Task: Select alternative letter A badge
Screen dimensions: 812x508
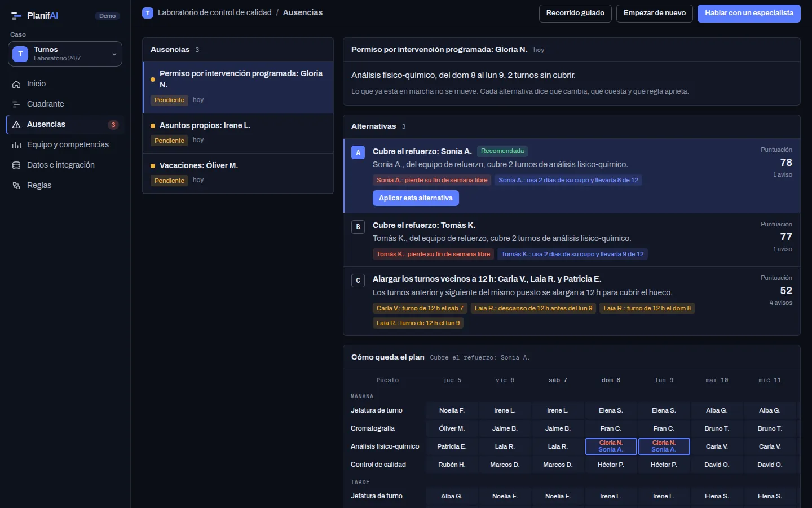Action: coord(358,152)
